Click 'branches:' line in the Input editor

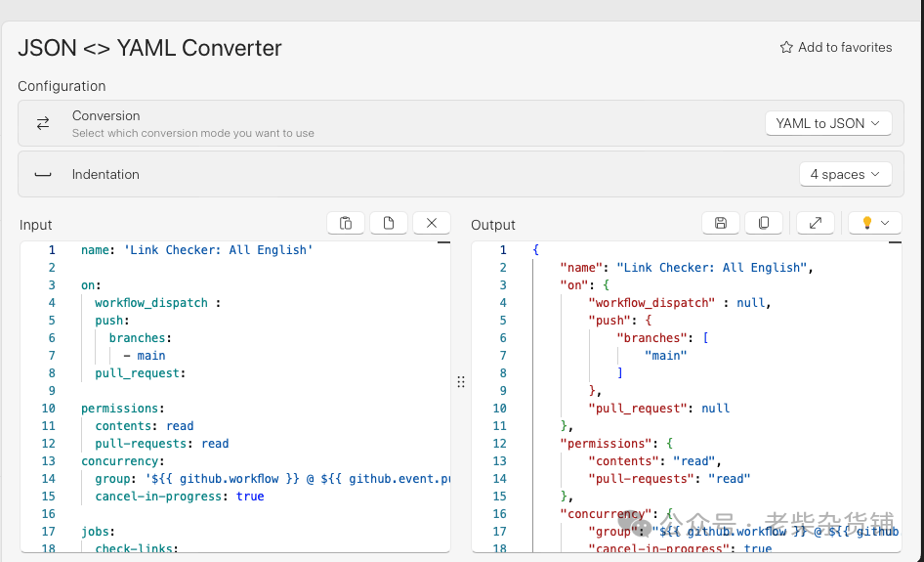(x=141, y=338)
